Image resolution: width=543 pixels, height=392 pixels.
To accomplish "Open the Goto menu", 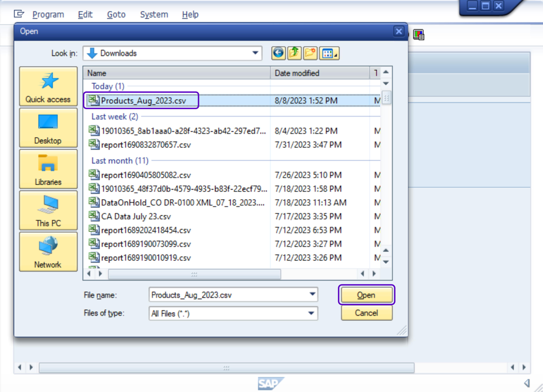I will click(x=116, y=15).
